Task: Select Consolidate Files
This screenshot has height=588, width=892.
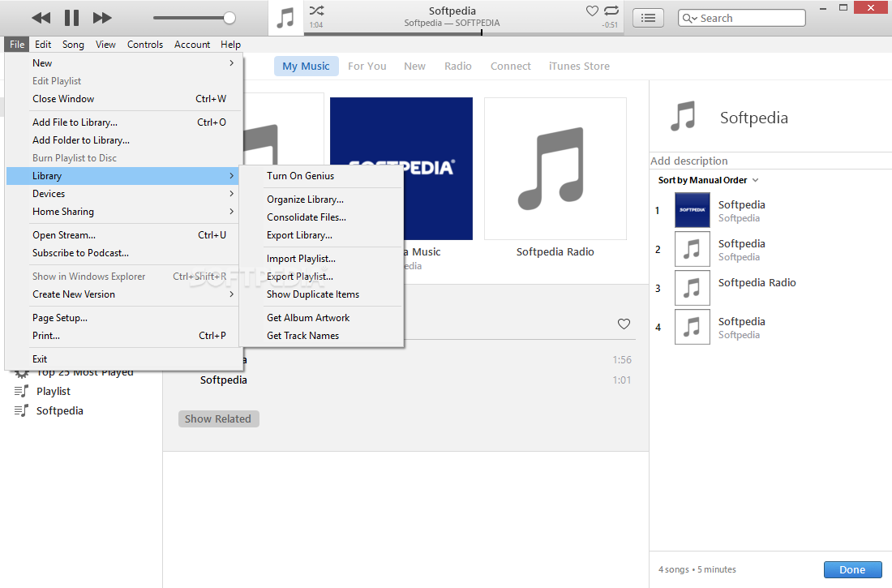Action: point(321,217)
